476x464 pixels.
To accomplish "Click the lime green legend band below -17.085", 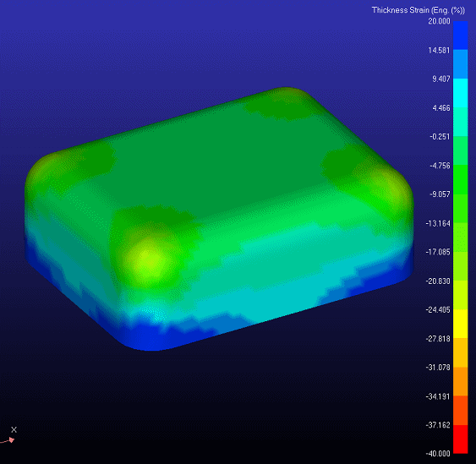I will coord(460,266).
